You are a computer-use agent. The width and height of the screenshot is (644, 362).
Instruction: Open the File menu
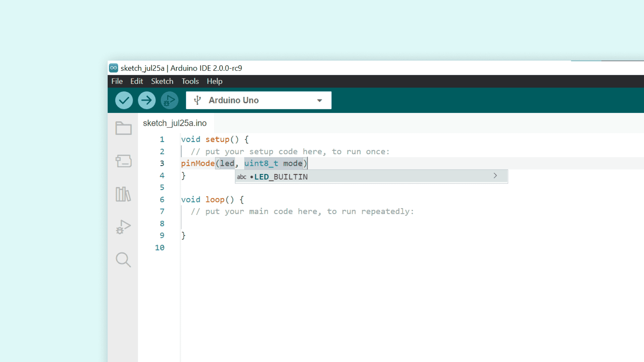[117, 81]
